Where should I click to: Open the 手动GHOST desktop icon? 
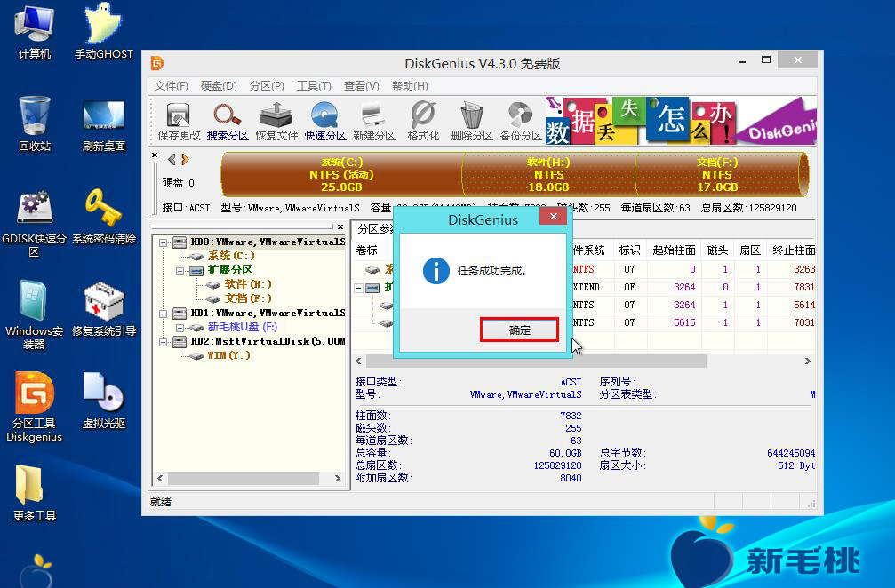tap(103, 31)
